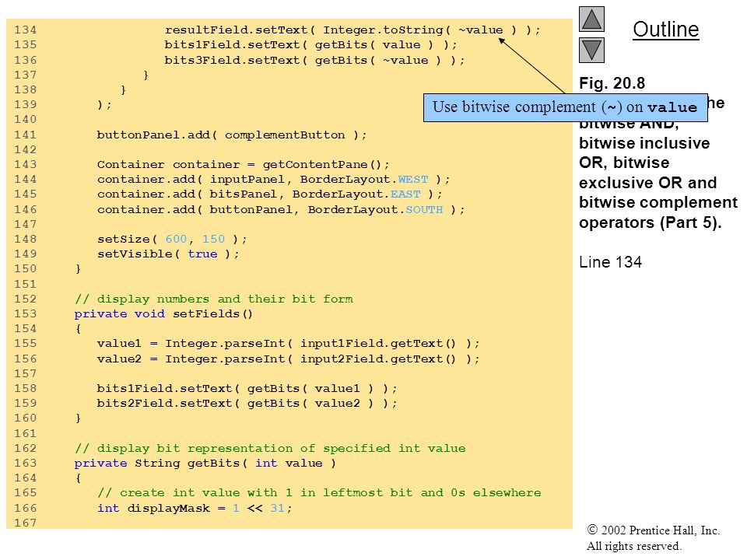Click the 'Line 134' note text
This screenshot has height=560, width=747.
[x=610, y=262]
